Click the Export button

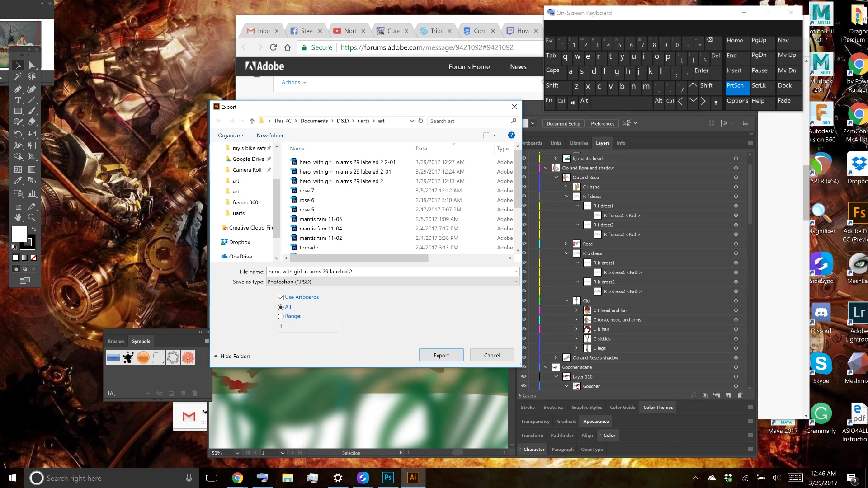click(x=441, y=355)
